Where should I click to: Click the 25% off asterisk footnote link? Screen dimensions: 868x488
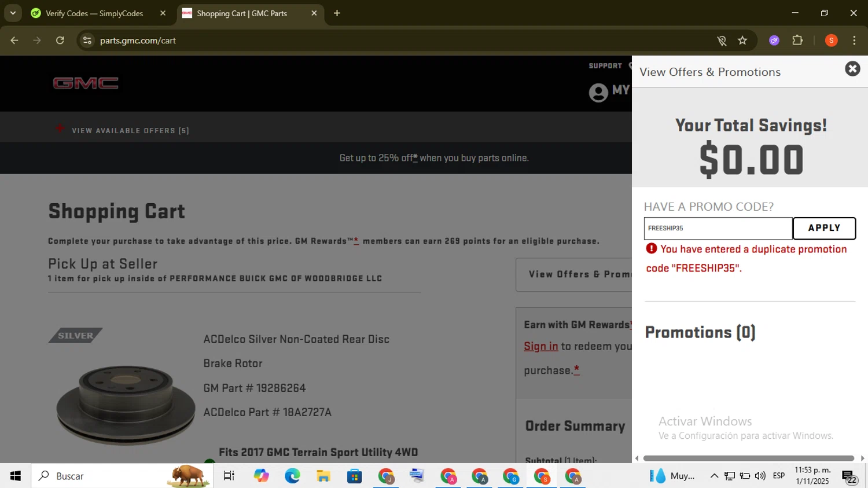[415, 157]
